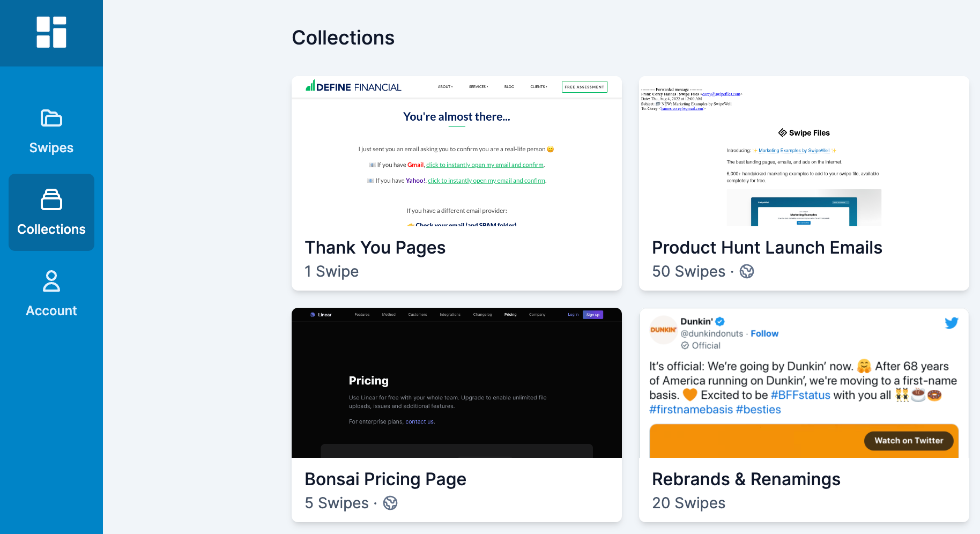The width and height of the screenshot is (980, 534).
Task: Click 'Log in' in Linear preview header
Action: pyautogui.click(x=573, y=315)
